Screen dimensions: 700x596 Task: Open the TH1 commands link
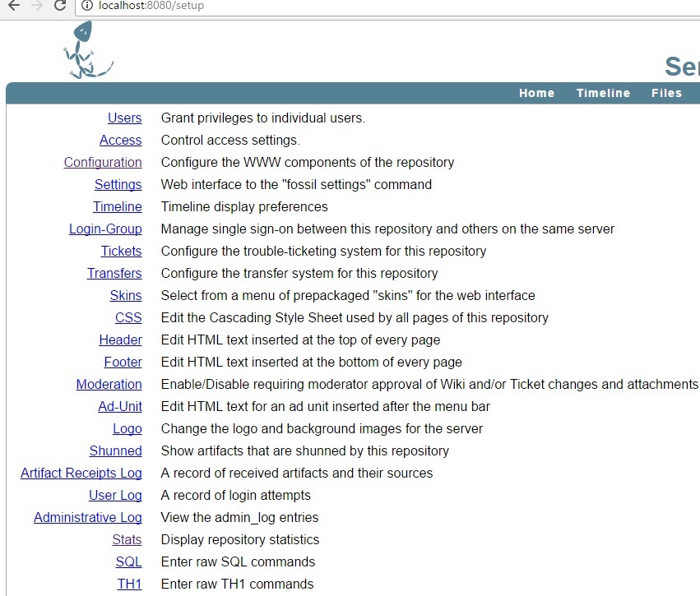coord(129,584)
